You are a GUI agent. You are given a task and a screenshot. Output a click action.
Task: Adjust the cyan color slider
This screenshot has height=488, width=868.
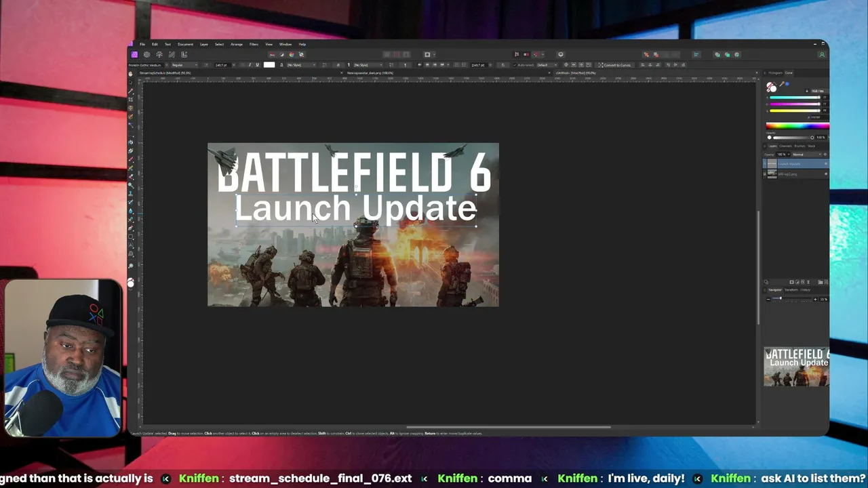795,98
